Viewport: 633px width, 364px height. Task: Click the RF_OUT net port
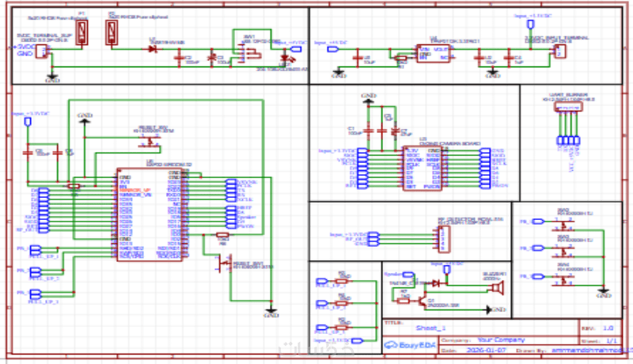373,239
